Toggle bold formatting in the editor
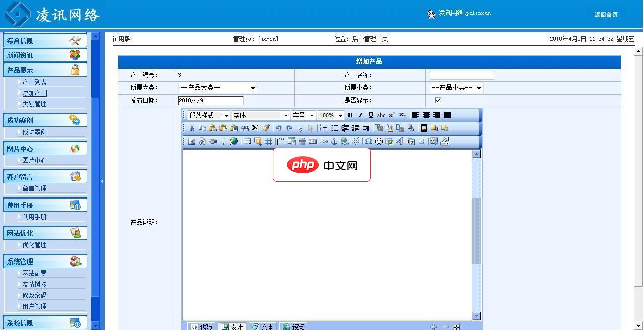Viewport: 644px width, 330px height. click(350, 115)
